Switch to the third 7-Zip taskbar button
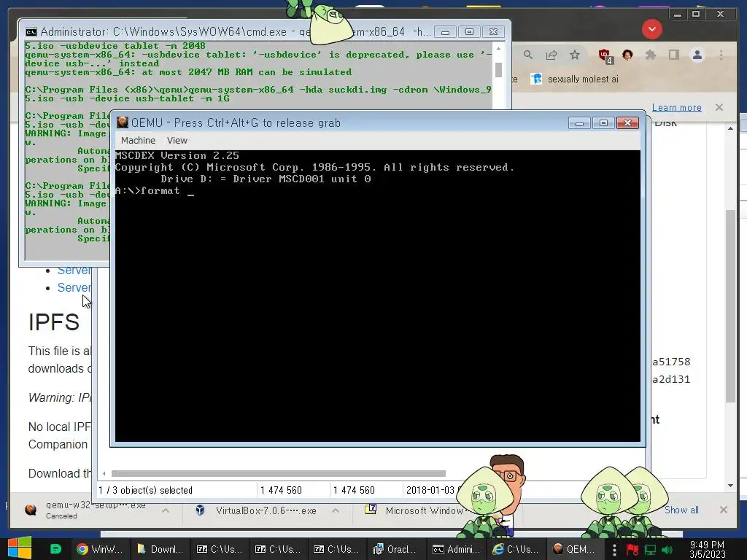747x560 pixels. (337, 549)
